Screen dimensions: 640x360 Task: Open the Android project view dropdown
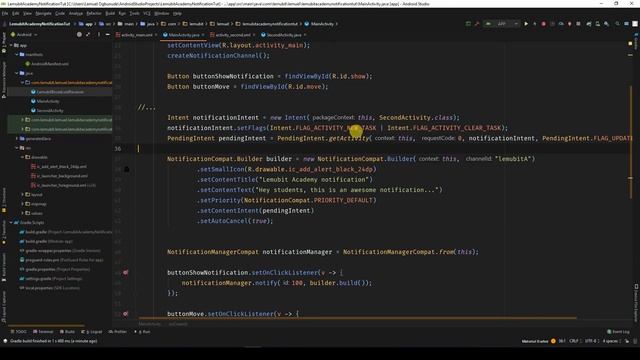[x=24, y=35]
